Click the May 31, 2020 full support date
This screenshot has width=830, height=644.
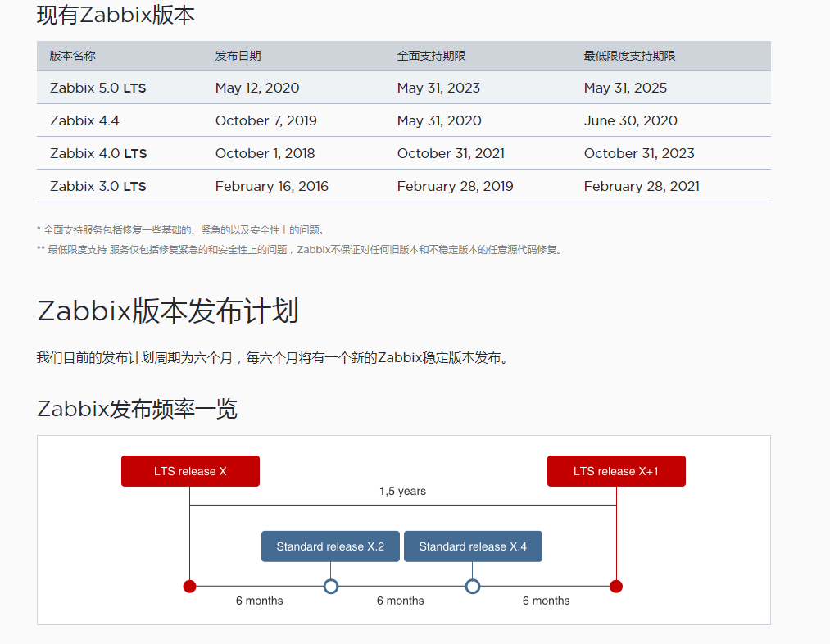(439, 120)
